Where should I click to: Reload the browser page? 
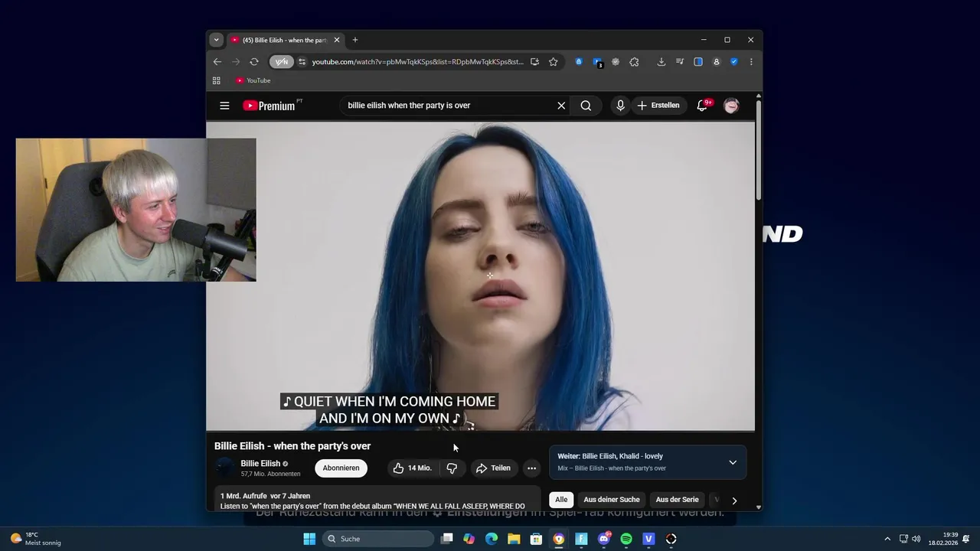[254, 62]
